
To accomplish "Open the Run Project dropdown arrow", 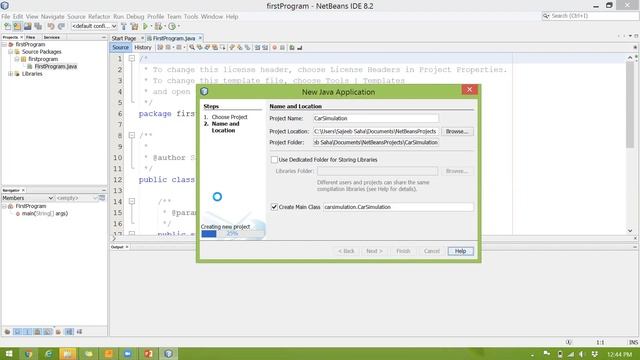I will (x=151, y=26).
